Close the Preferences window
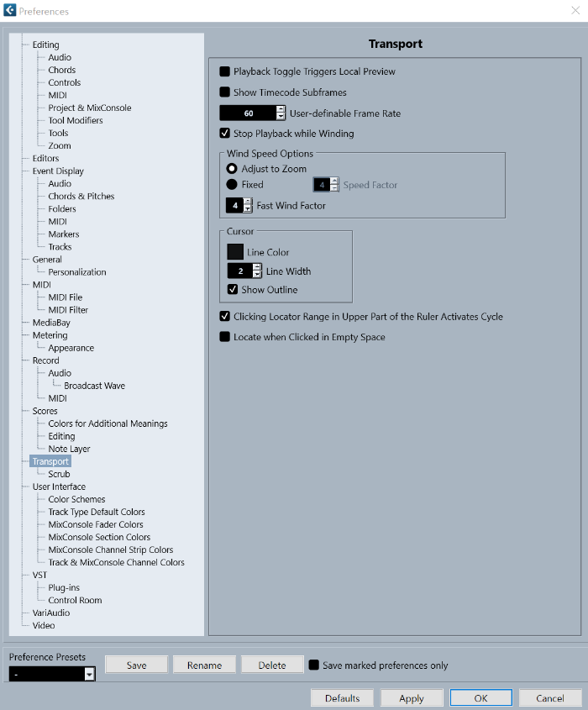588x710 pixels. click(x=575, y=10)
